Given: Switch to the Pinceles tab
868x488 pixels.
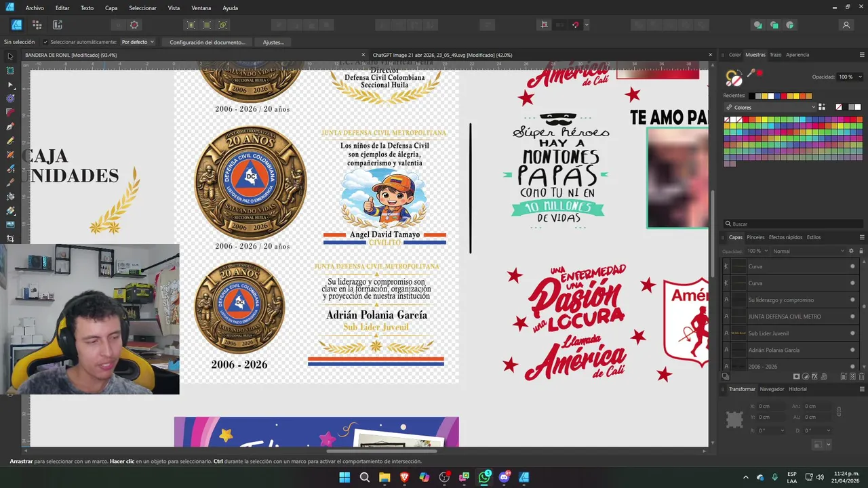Looking at the screenshot, I should click(755, 237).
